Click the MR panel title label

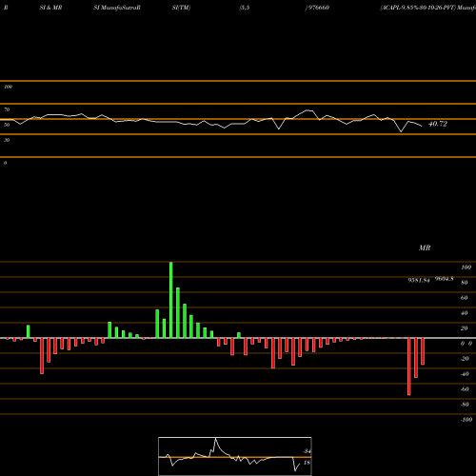[x=425, y=248]
